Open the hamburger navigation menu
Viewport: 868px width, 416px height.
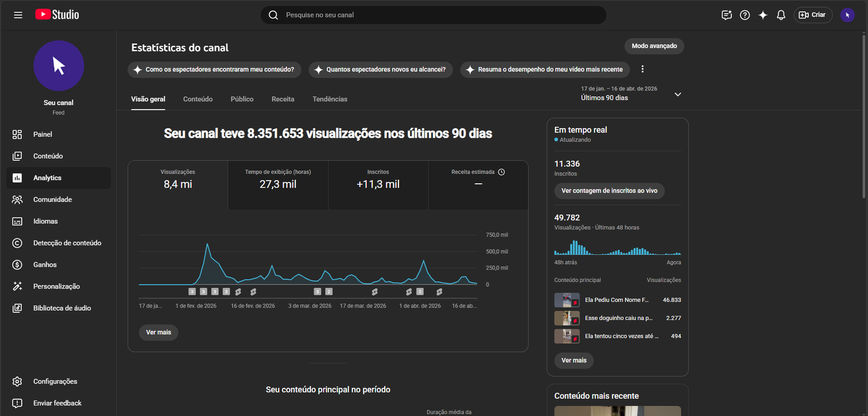(18, 15)
